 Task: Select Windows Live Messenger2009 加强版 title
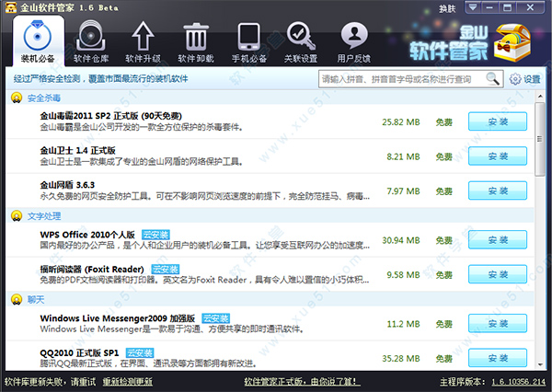click(118, 318)
